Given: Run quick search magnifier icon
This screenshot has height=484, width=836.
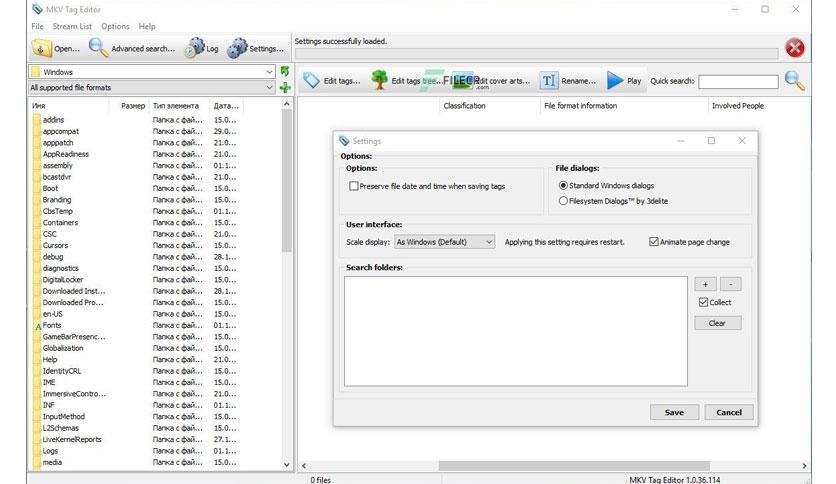Looking at the screenshot, I should (x=794, y=80).
